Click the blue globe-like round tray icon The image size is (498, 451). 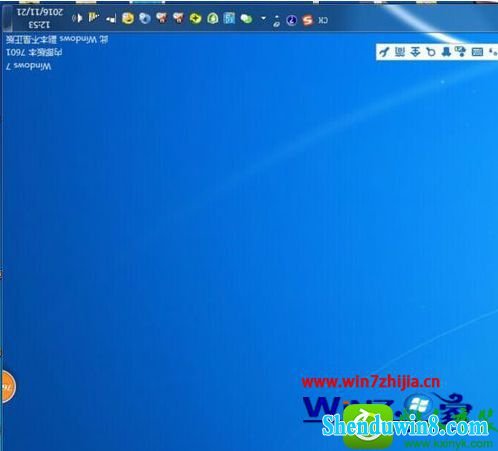(x=145, y=18)
